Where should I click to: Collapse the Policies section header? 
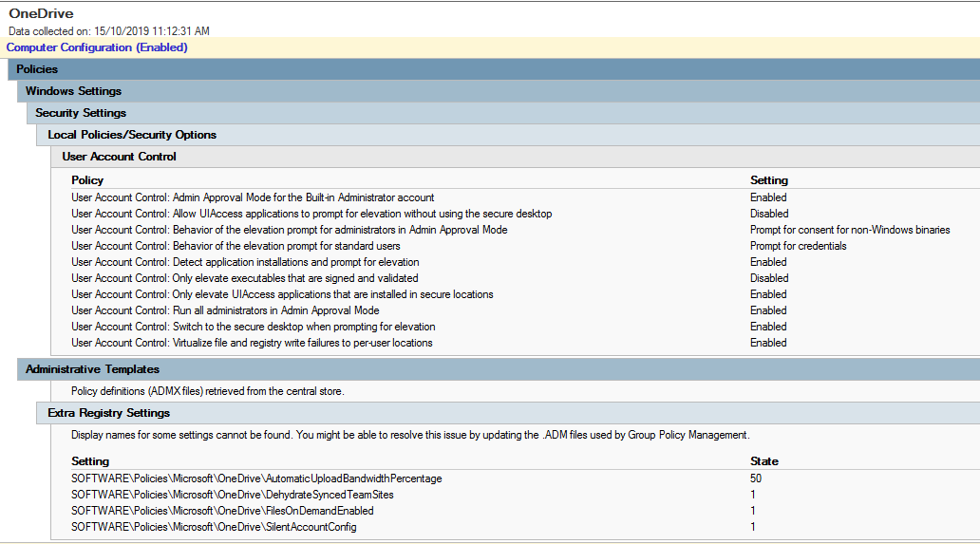pyautogui.click(x=37, y=69)
